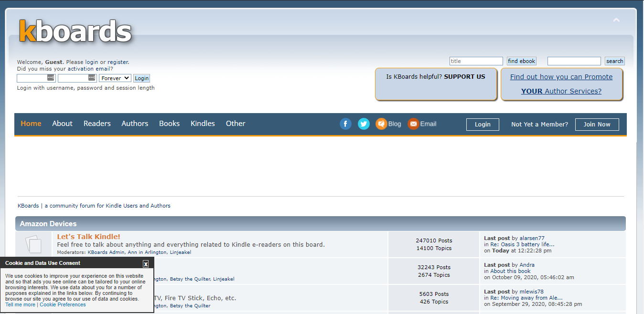Click the SUPPORT US box
Screen dimensions: 644x314
click(x=436, y=84)
